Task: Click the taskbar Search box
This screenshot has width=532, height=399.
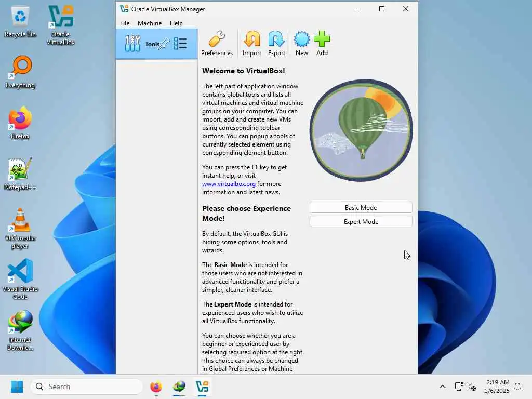Action: tap(87, 387)
